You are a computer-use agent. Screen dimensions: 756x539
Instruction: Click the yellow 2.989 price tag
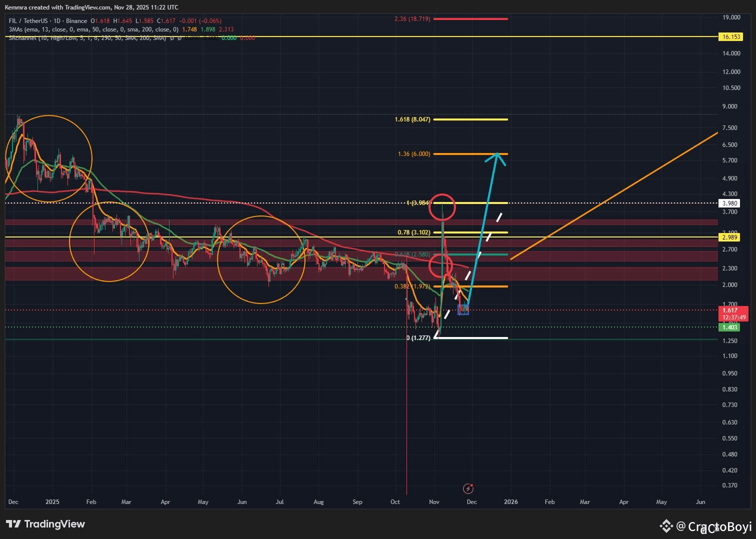[730, 237]
